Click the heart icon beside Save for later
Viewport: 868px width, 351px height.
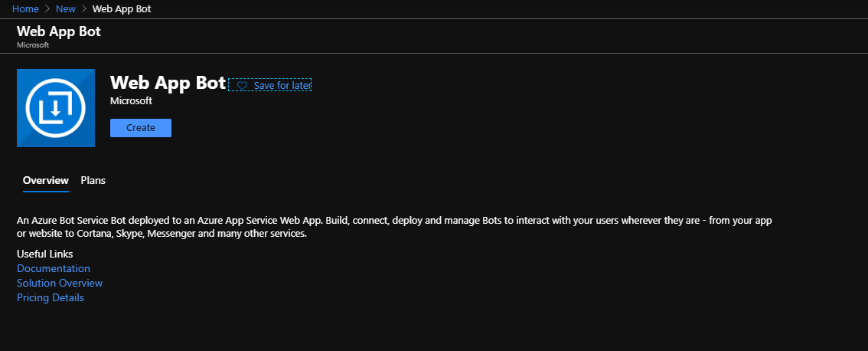[x=242, y=86]
